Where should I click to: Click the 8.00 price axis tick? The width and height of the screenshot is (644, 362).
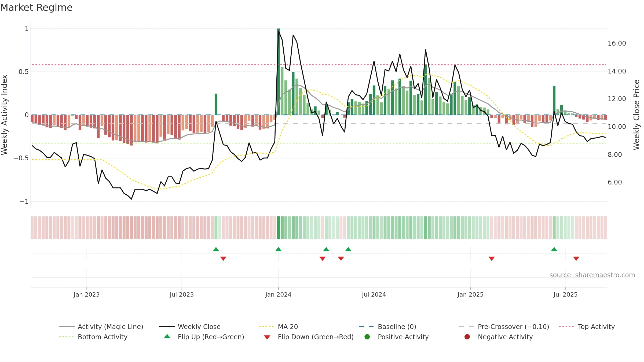click(x=615, y=154)
